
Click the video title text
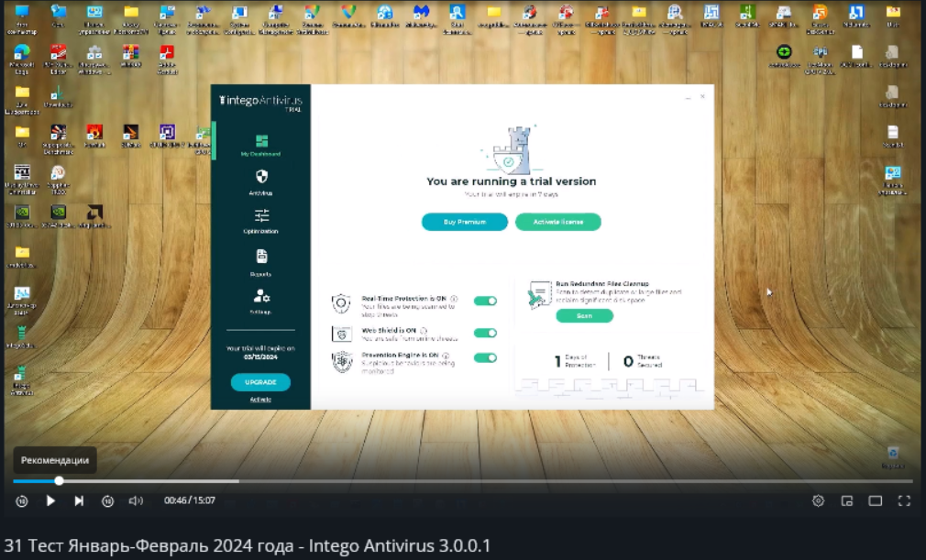[x=248, y=545]
